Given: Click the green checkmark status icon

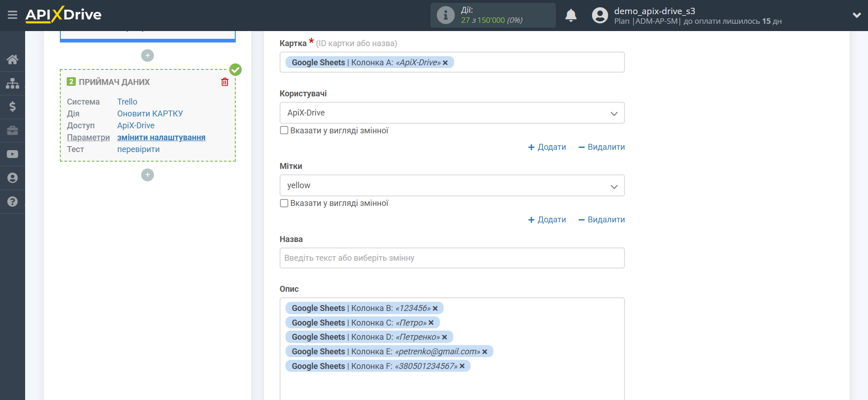Looking at the screenshot, I should point(235,69).
